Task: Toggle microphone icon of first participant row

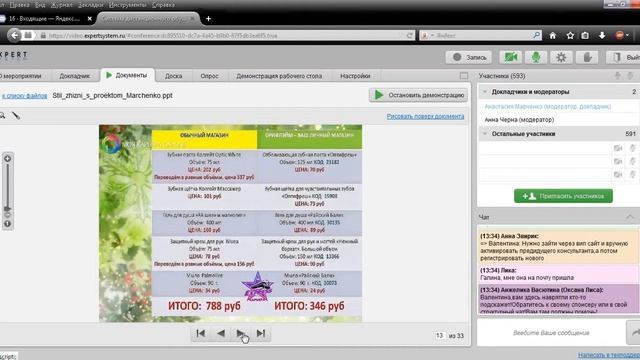Action: tap(632, 148)
